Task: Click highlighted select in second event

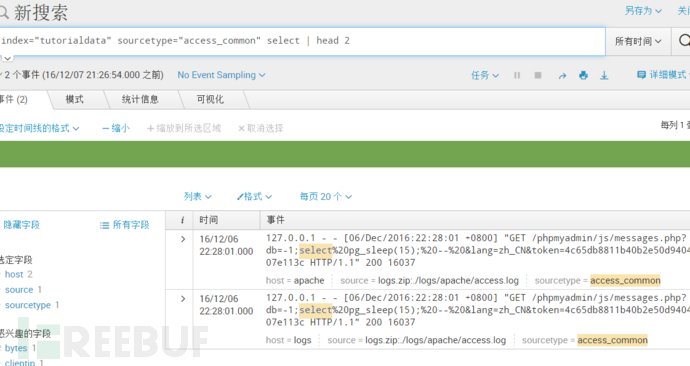Action: (x=316, y=310)
